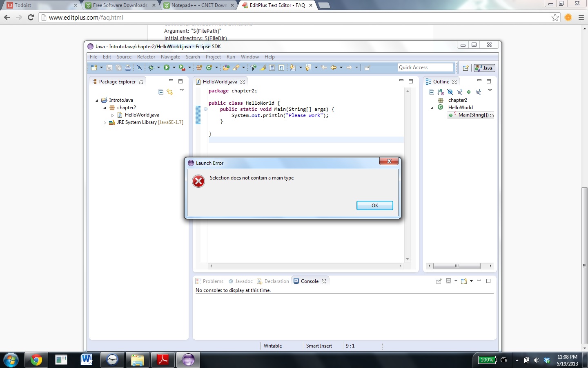Toggle Hide Static Members in Outline
The image size is (588, 368).
[x=459, y=92]
